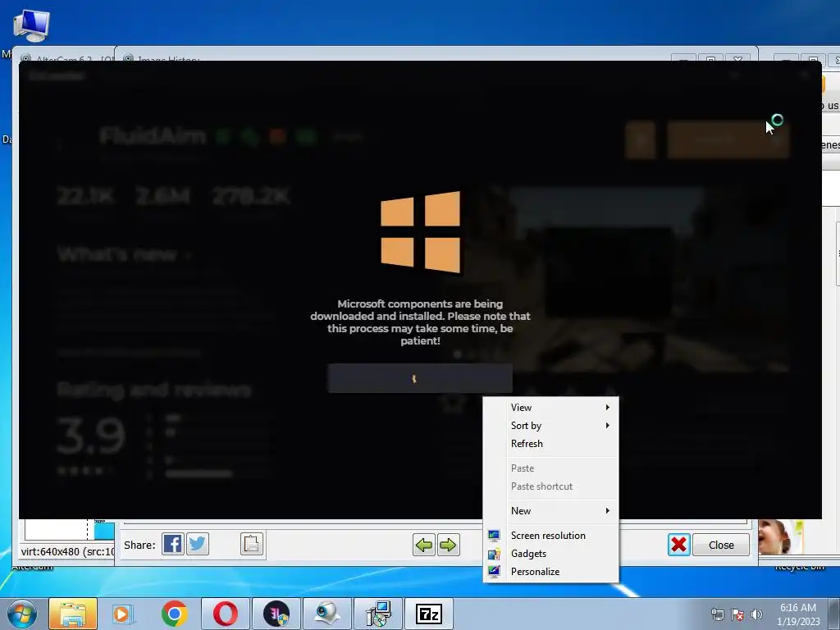Copy image to clipboard icon
Viewport: 840px width, 630px height.
pyautogui.click(x=252, y=545)
